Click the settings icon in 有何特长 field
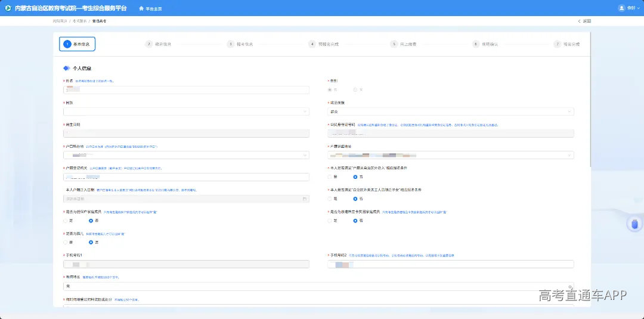Screen dimensions: 644x319 coord(570,287)
